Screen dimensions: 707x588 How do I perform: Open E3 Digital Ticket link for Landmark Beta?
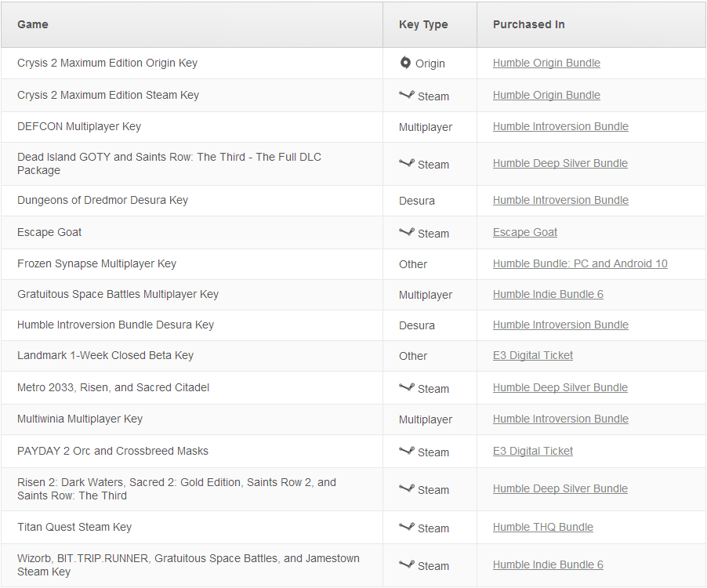pos(532,355)
